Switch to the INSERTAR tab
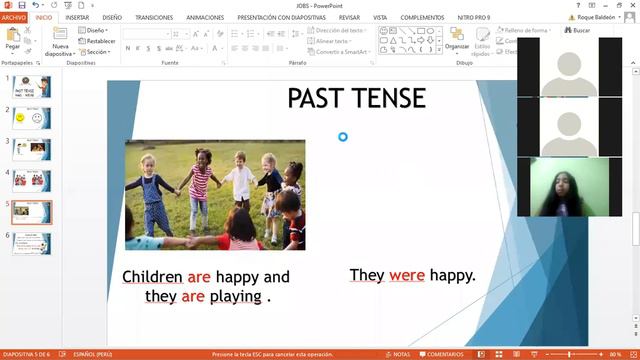640x360 pixels. (77, 18)
